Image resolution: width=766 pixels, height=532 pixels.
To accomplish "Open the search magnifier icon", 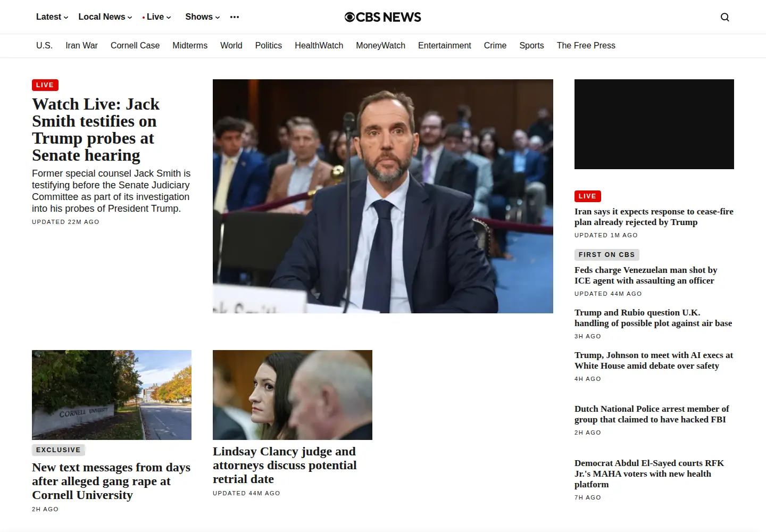I will (x=725, y=17).
